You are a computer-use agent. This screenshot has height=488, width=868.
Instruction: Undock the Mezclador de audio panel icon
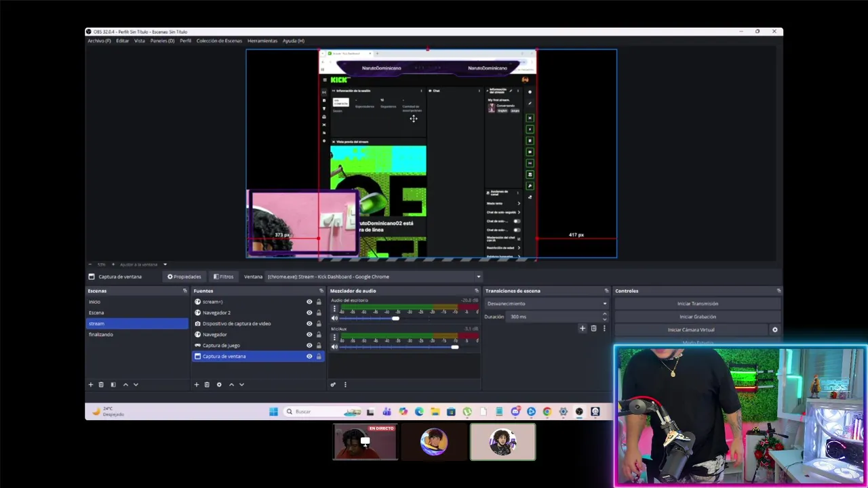(x=476, y=291)
